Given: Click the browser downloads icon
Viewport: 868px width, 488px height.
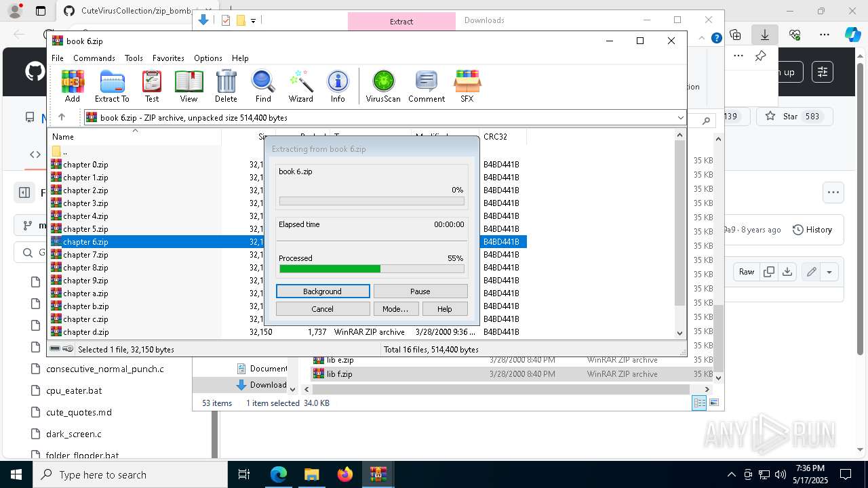Looking at the screenshot, I should click(x=765, y=34).
